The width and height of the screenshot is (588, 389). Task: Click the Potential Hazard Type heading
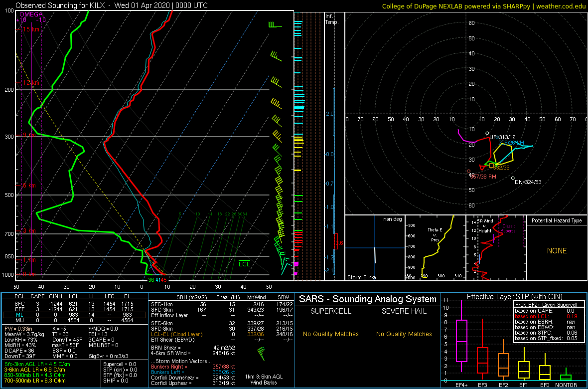pos(557,221)
